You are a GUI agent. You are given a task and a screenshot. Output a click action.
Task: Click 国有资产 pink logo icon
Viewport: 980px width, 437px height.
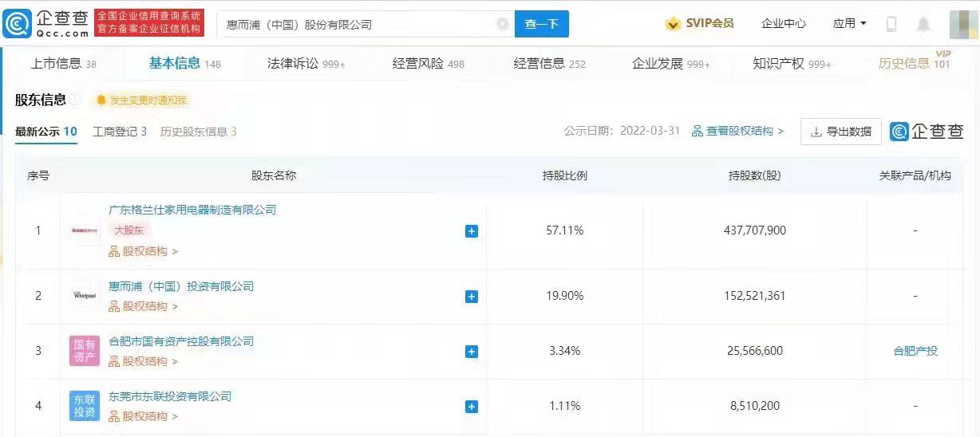coord(85,351)
